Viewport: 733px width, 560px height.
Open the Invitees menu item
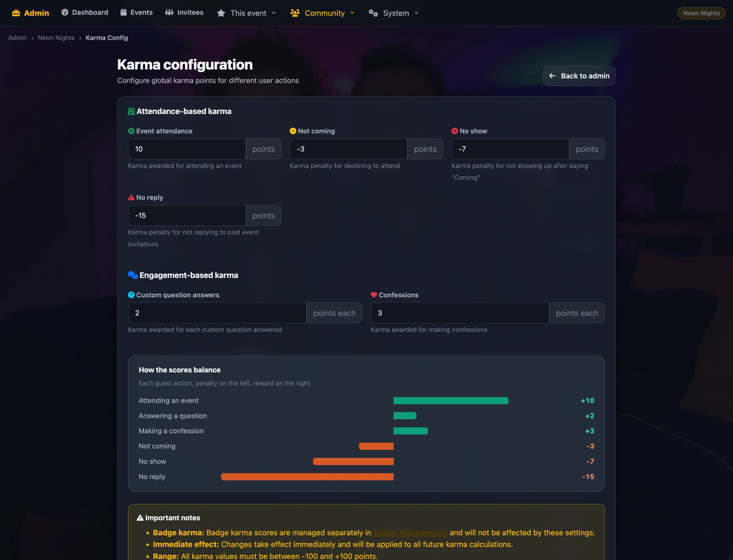click(184, 12)
